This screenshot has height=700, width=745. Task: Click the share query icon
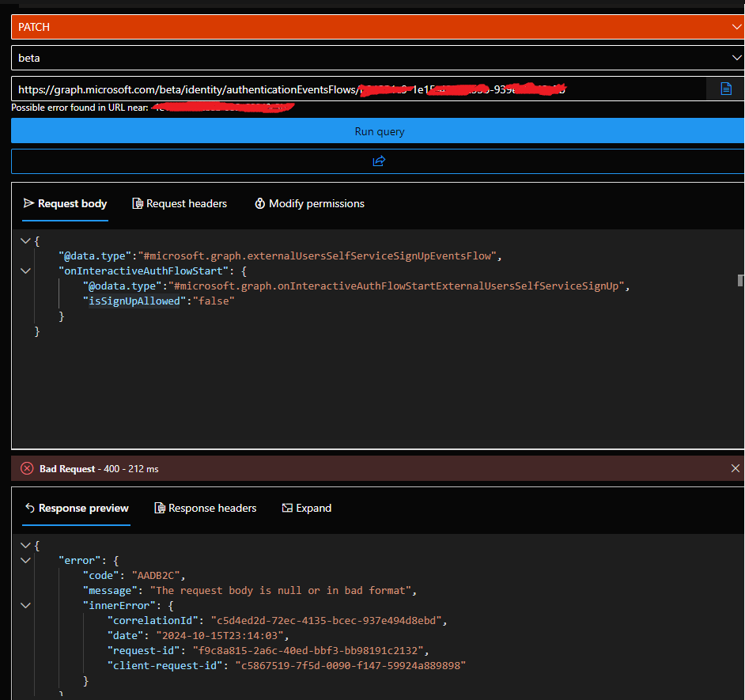click(x=379, y=161)
